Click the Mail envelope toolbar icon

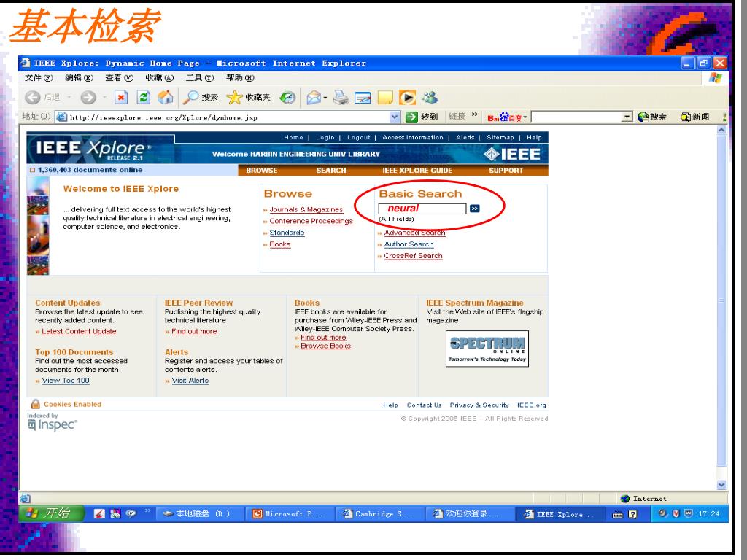click(314, 98)
